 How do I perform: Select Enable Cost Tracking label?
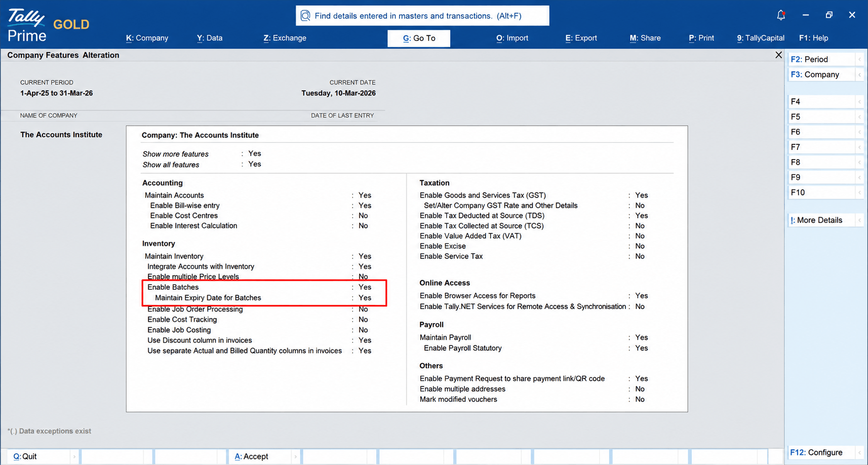(x=182, y=319)
